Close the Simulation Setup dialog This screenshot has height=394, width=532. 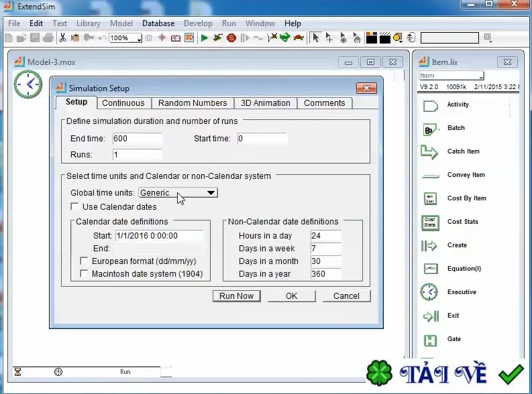[366, 88]
